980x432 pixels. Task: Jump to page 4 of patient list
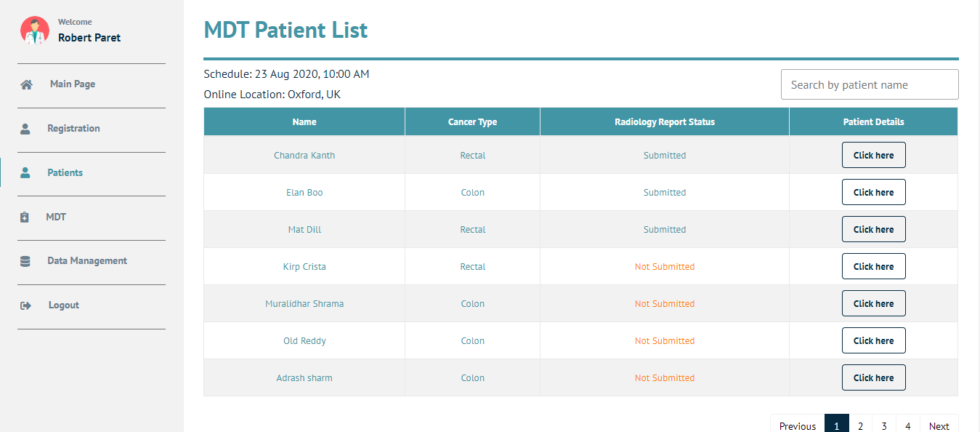[x=907, y=425]
